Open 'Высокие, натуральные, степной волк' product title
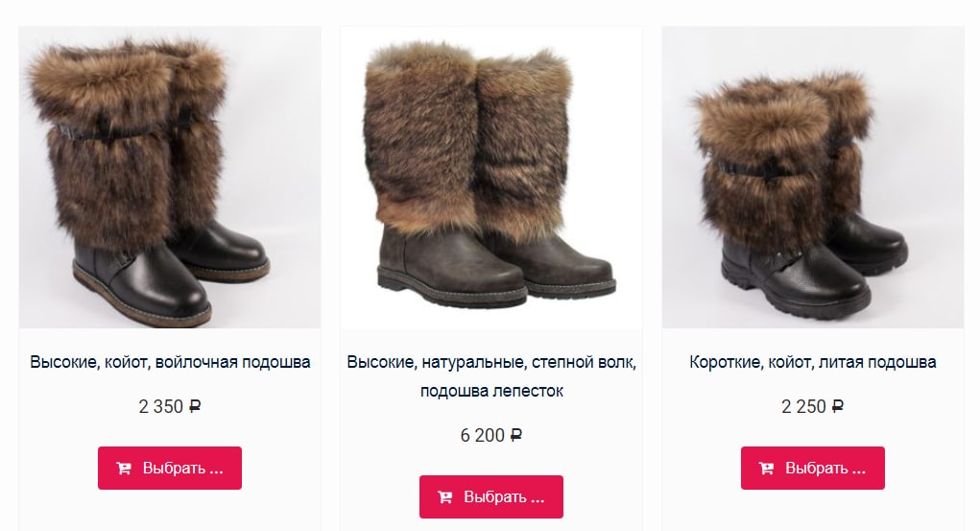This screenshot has height=531, width=980. (x=491, y=362)
